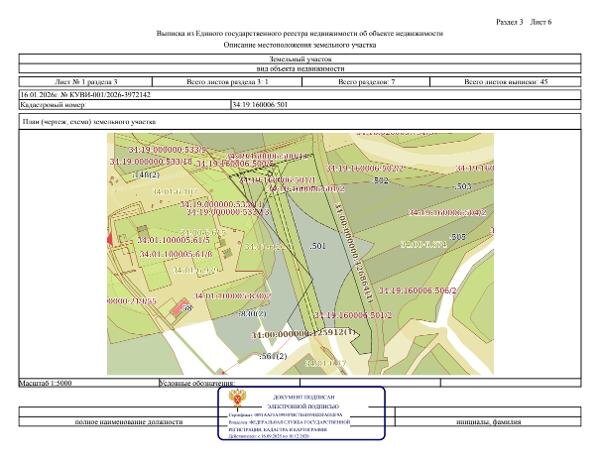Click the map label '34:00:000000:125912(1)'

click(304, 334)
